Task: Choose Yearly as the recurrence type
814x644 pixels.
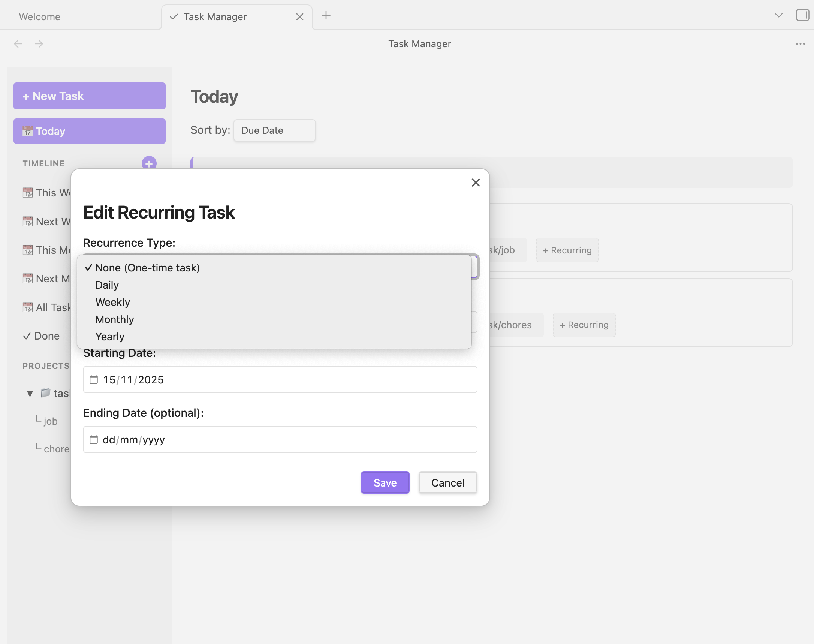Action: point(110,336)
